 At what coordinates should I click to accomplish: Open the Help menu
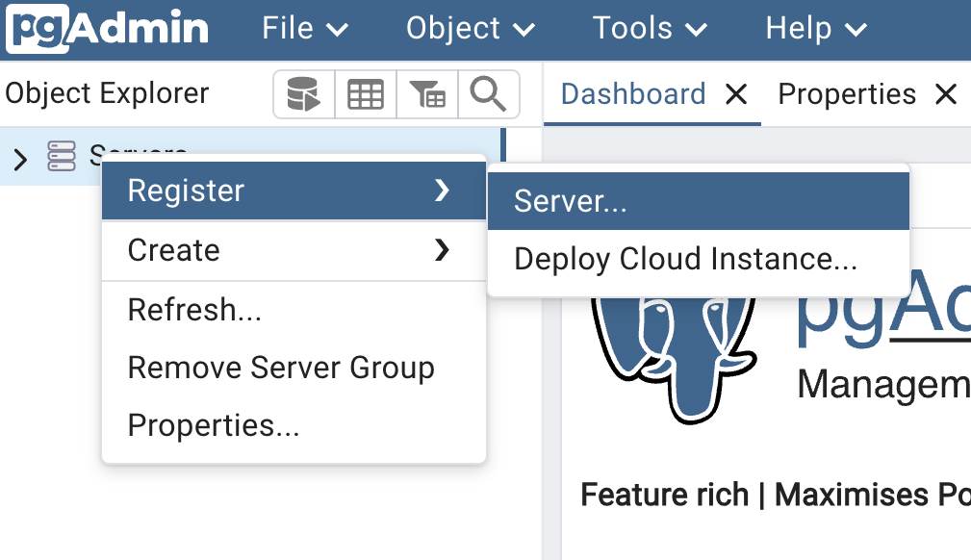point(816,29)
